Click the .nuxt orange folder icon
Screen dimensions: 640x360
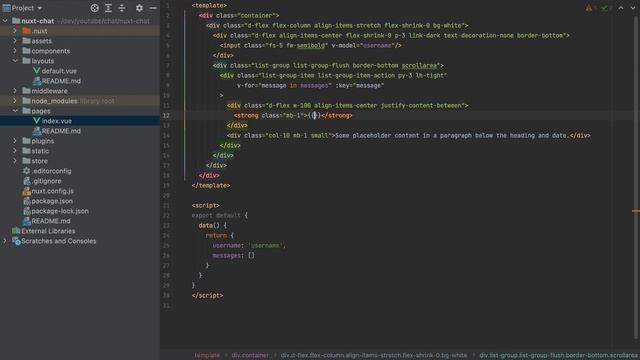pyautogui.click(x=27, y=31)
